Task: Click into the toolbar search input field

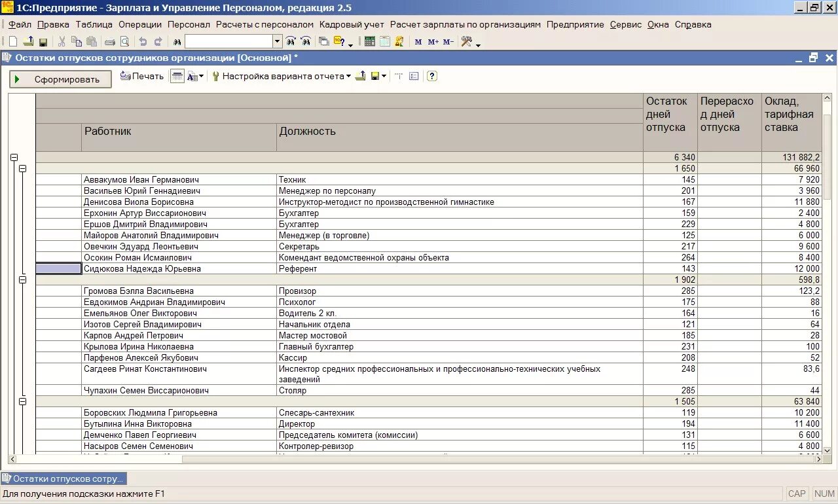Action: click(228, 41)
